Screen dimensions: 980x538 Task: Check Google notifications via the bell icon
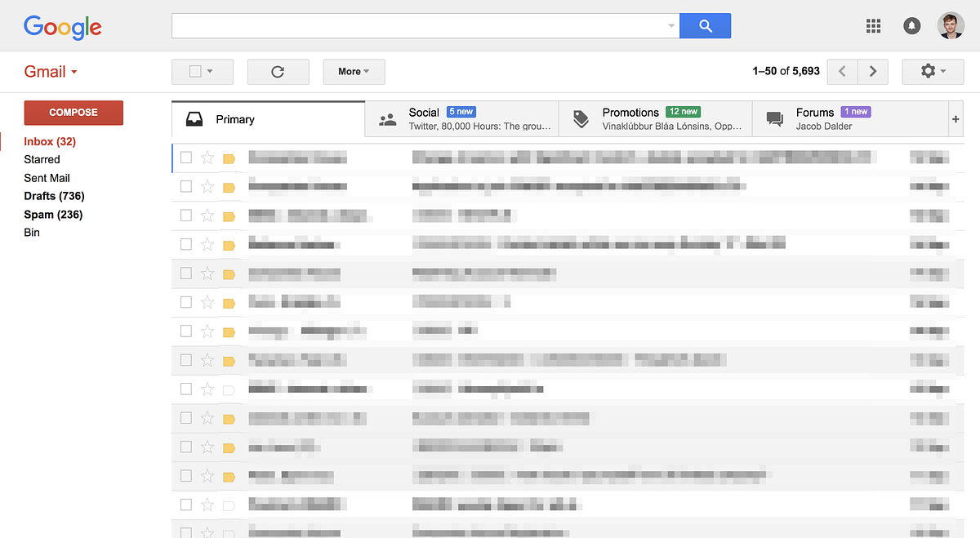pos(911,25)
